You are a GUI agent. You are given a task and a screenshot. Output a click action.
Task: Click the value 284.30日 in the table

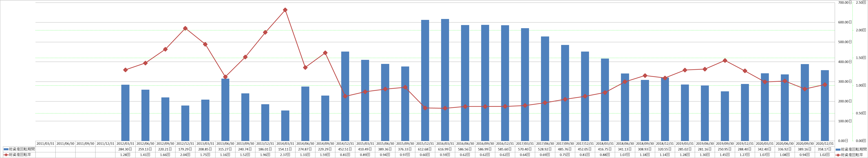point(125,149)
